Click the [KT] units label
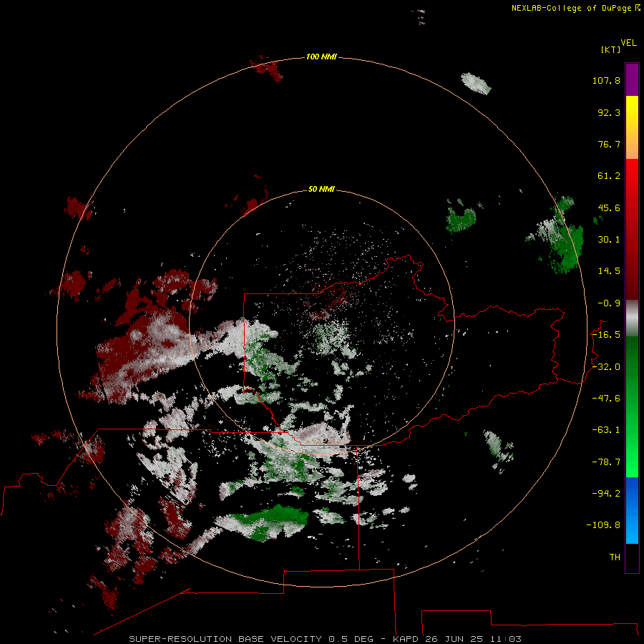Image resolution: width=644 pixels, height=644 pixels. click(x=610, y=49)
